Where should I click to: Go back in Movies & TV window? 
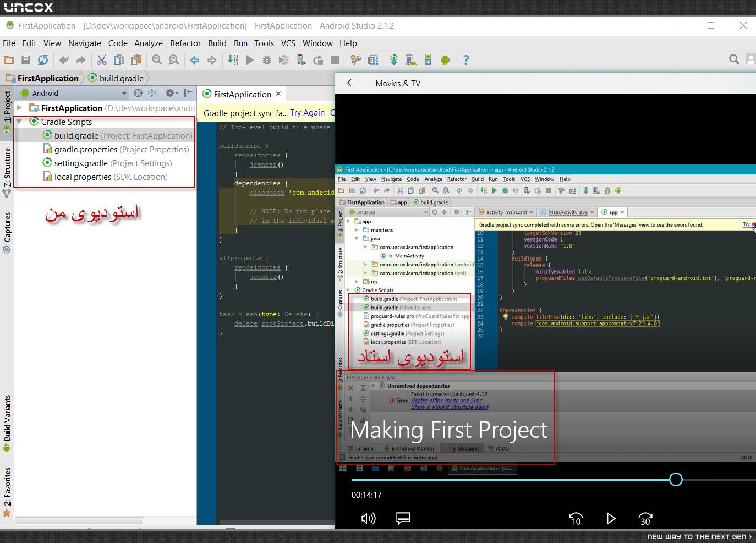[x=351, y=83]
